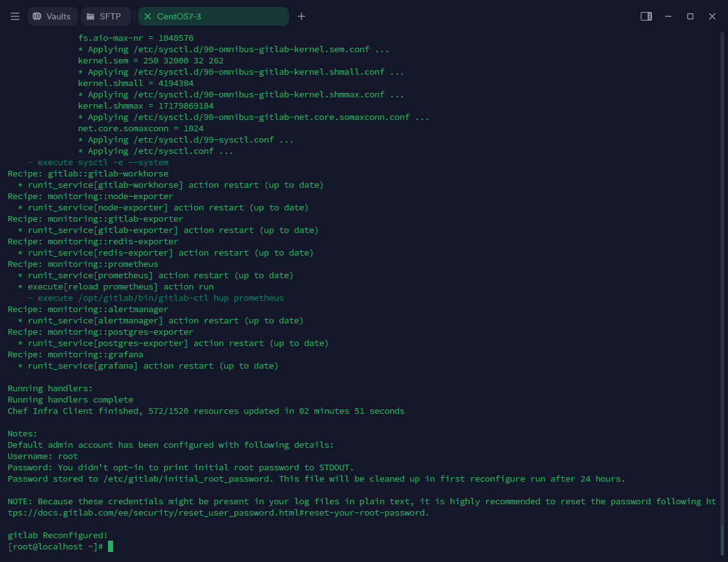Click 'kernel.sem = 250 32000 32 262' line
Viewport: 728px width, 562px height.
coord(151,60)
